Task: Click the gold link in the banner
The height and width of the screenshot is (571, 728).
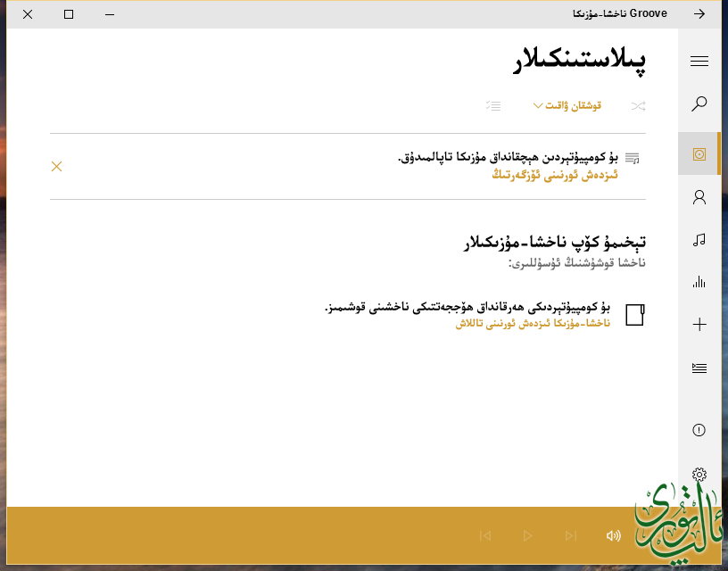Action: (x=555, y=175)
